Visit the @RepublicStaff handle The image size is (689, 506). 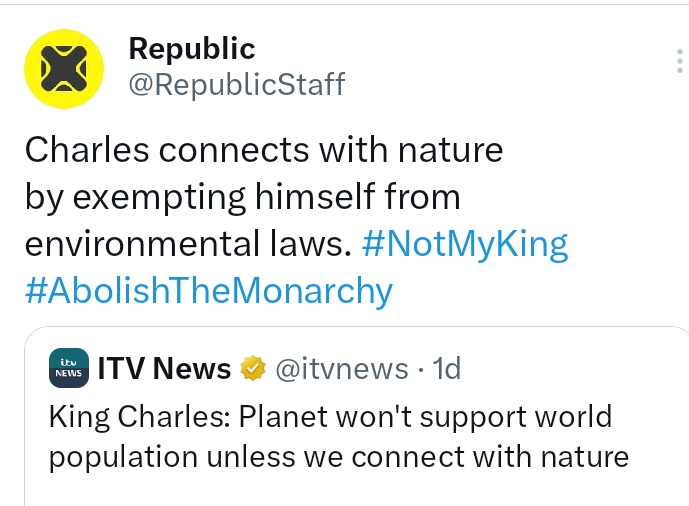pos(237,84)
